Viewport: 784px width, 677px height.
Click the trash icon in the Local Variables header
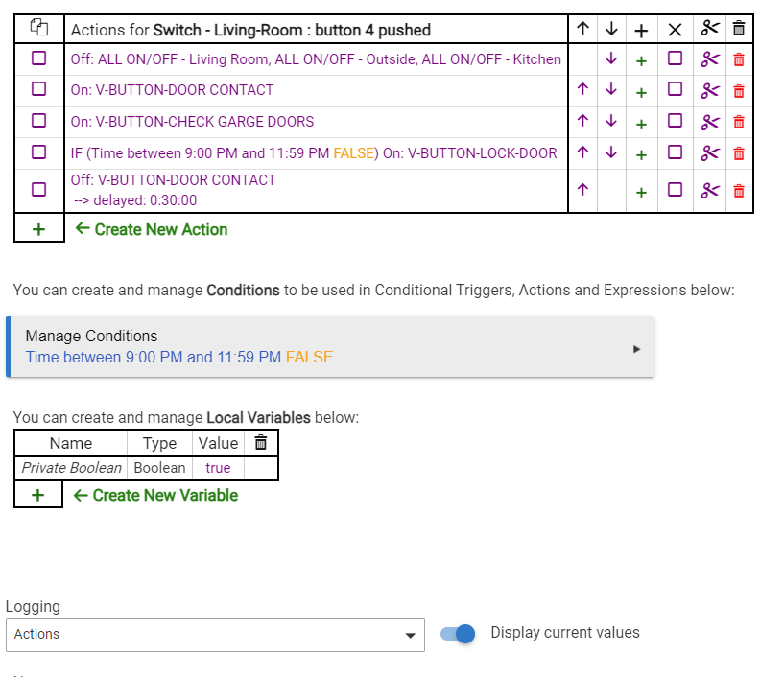[x=261, y=442]
